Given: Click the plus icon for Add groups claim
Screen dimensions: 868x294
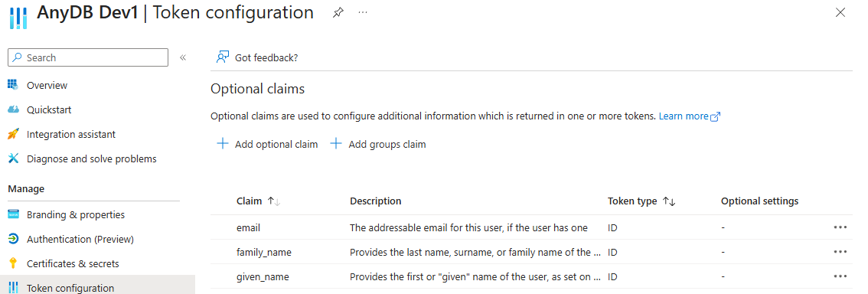Looking at the screenshot, I should click(x=336, y=144).
